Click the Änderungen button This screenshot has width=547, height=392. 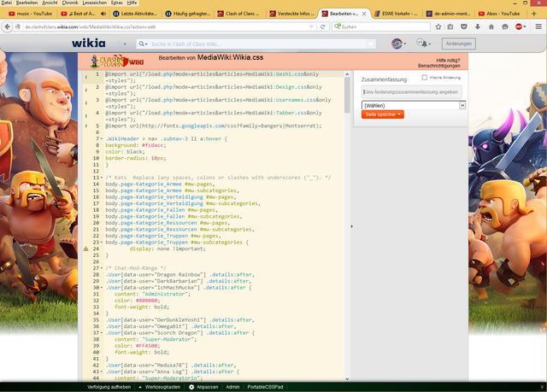click(x=459, y=44)
